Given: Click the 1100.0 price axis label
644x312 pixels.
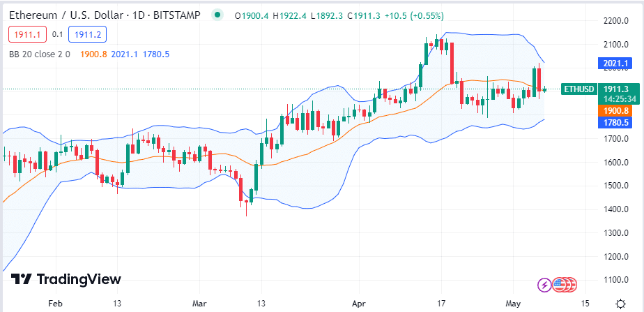Looking at the screenshot, I should point(615,281).
